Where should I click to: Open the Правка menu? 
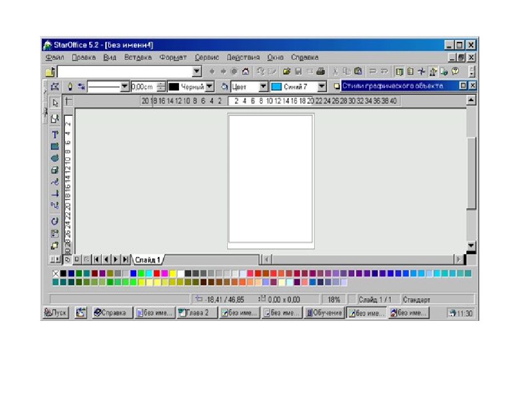(84, 57)
